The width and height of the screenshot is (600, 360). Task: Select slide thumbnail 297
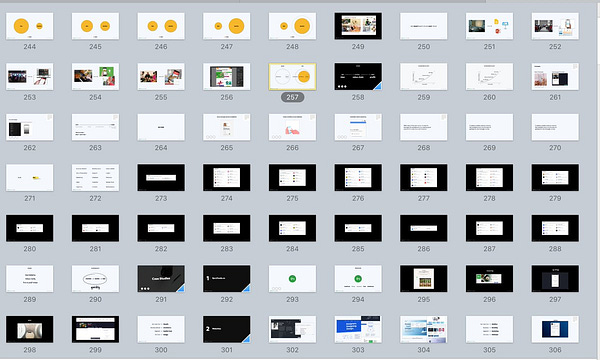[x=555, y=279]
